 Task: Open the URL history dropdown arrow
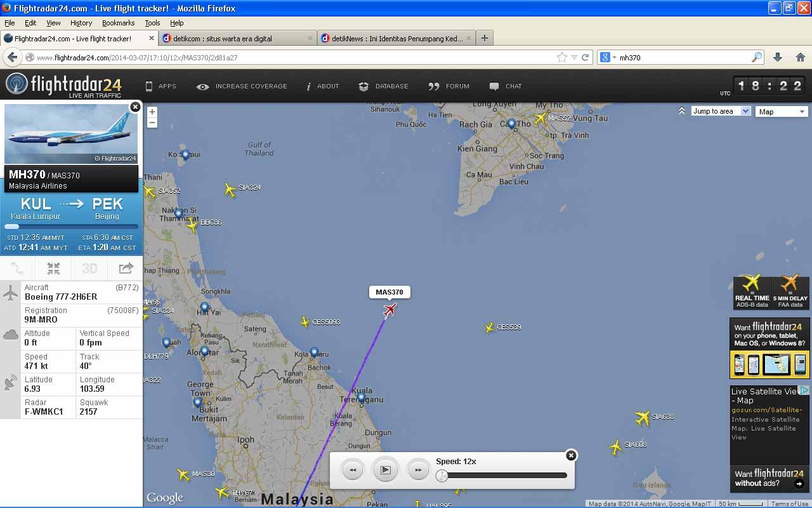pyautogui.click(x=574, y=57)
